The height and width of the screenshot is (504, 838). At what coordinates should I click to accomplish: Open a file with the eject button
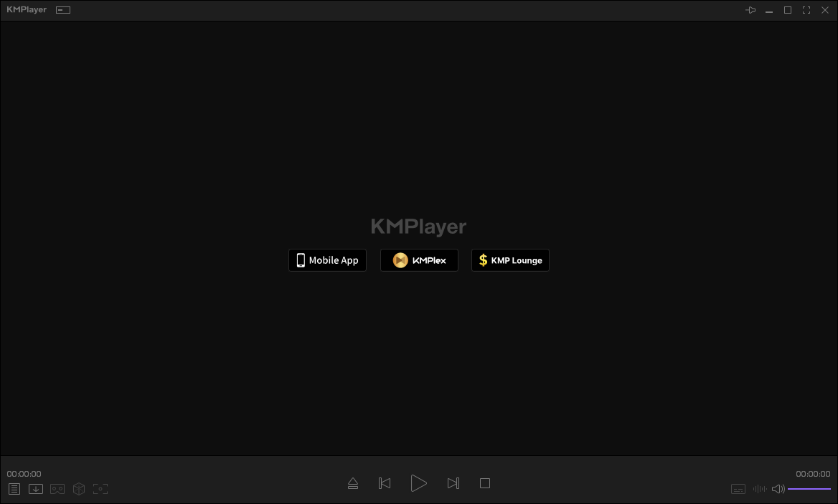click(x=353, y=483)
